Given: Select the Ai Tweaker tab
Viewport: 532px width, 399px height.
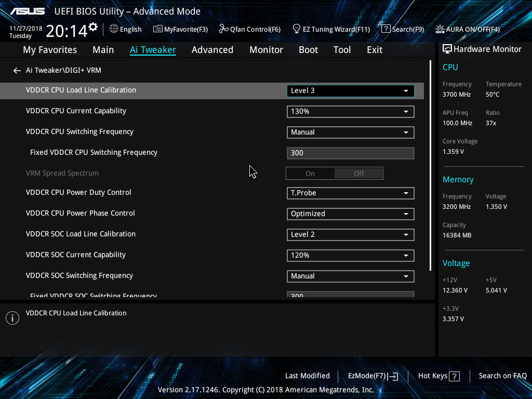Looking at the screenshot, I should 153,50.
